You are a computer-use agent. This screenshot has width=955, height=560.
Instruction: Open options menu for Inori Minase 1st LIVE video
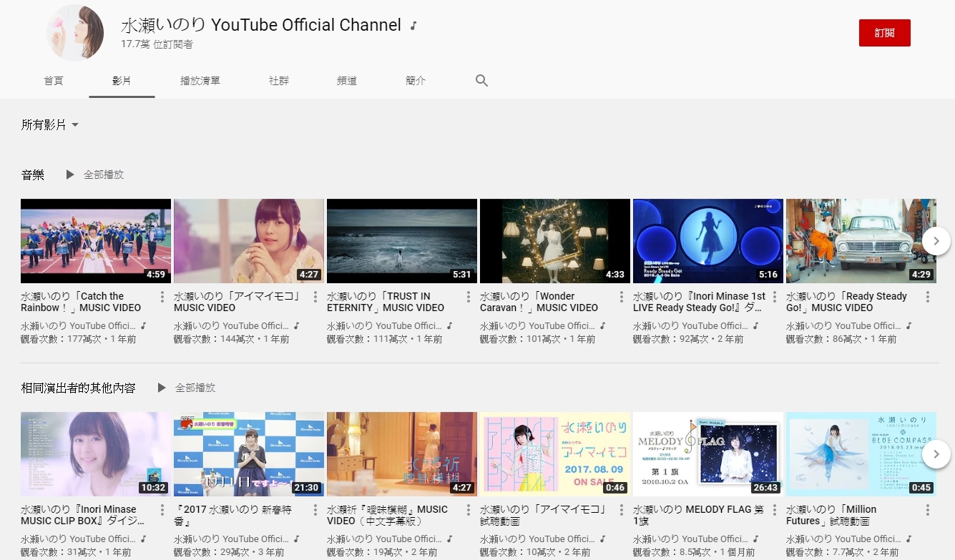pos(775,297)
